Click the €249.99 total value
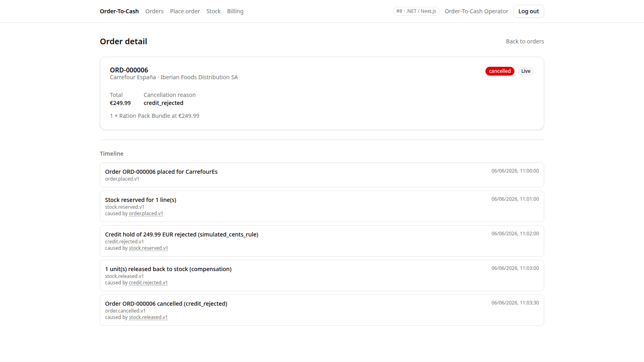Viewport: 644px width, 362px height. point(120,103)
